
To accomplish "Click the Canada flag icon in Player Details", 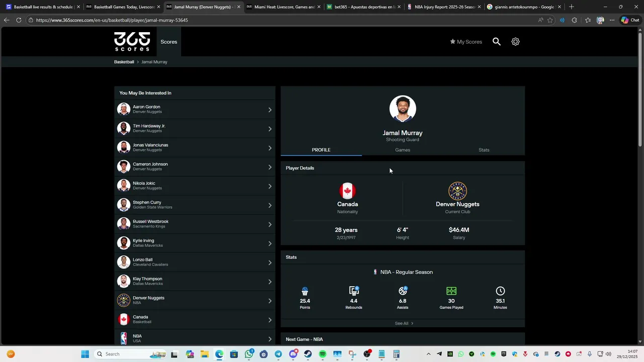I will click(x=347, y=191).
